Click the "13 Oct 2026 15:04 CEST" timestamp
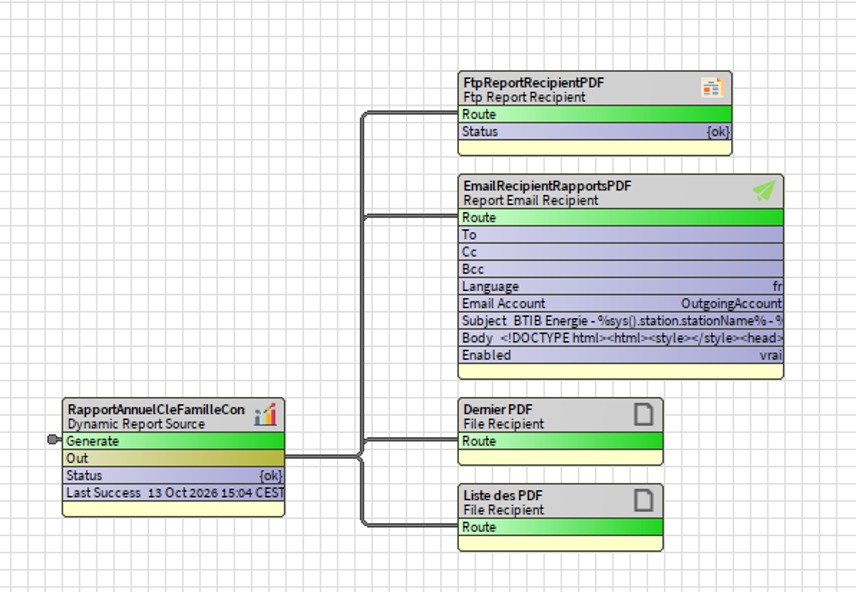The height and width of the screenshot is (592, 856). click(x=216, y=493)
